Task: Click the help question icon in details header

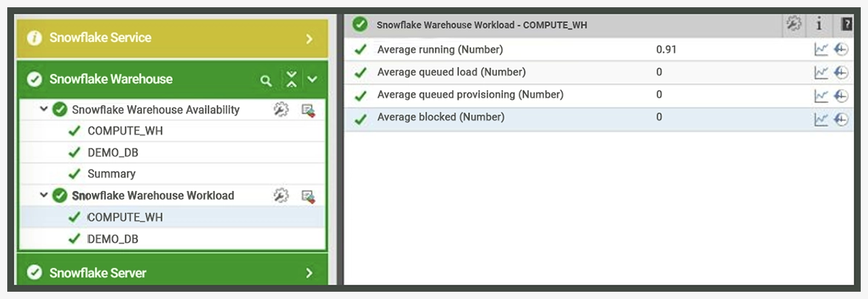Action: point(846,25)
